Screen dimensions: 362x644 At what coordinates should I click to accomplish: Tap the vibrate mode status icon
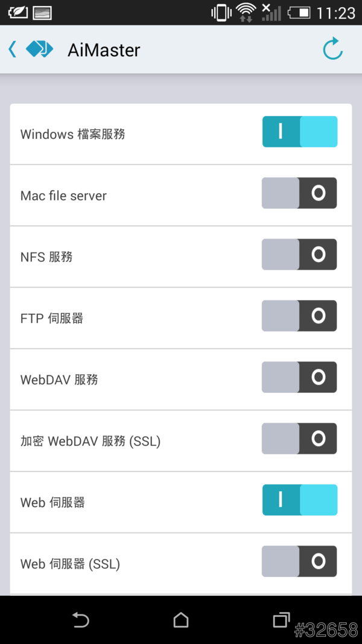(221, 12)
